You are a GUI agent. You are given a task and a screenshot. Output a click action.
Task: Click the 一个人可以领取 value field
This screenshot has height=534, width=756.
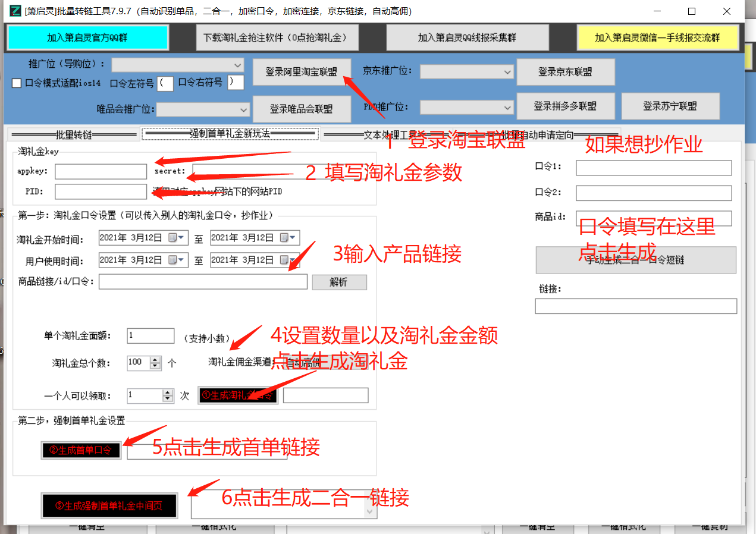point(145,395)
